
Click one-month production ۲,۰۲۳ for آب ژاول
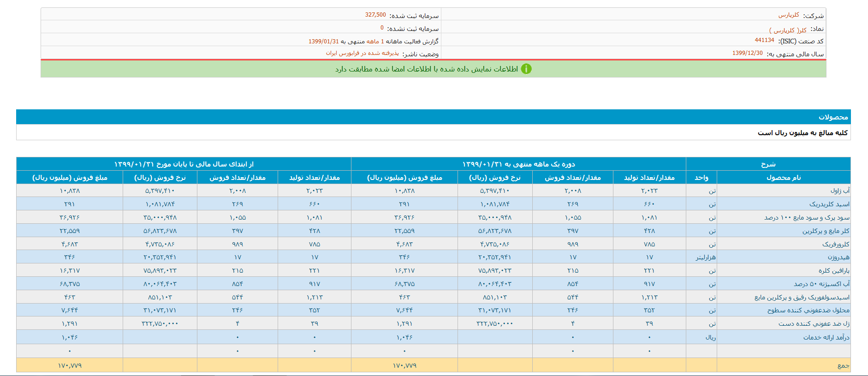[649, 191]
